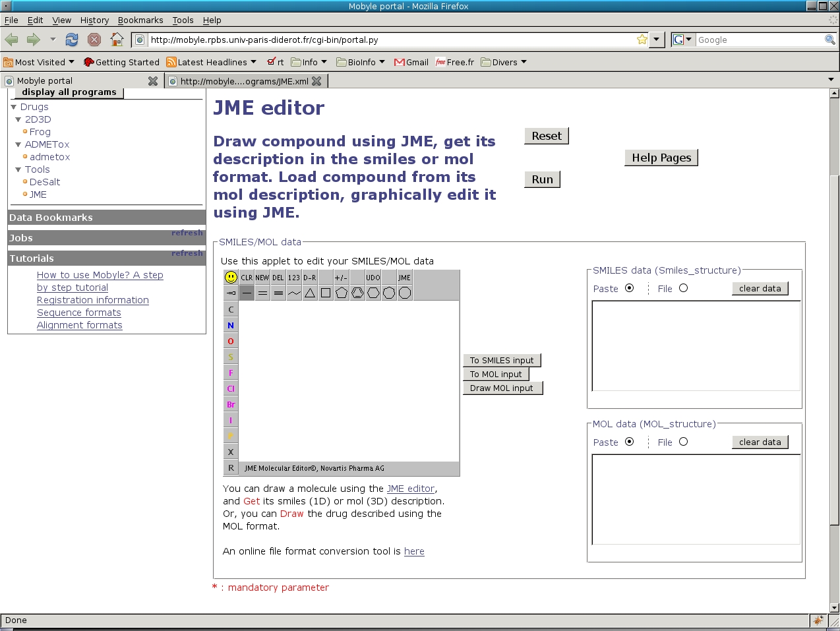
Task: Pick the benzene ring tool
Action: pyautogui.click(x=357, y=293)
